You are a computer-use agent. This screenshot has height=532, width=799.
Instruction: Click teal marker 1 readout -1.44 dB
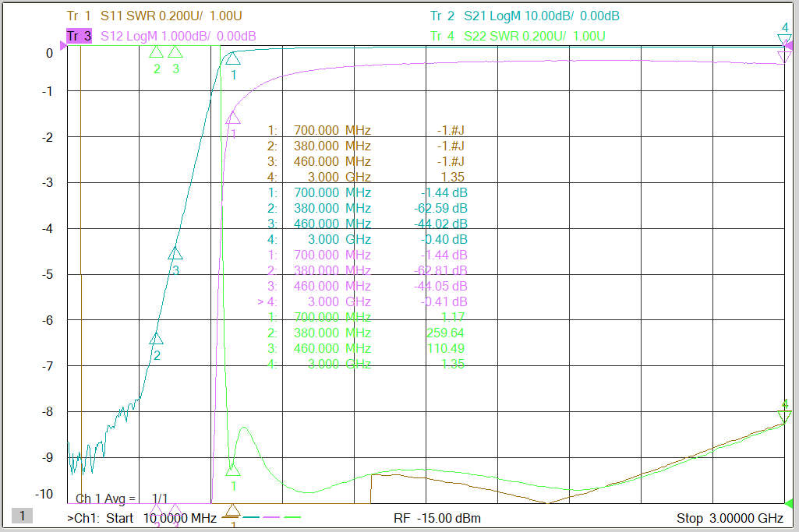point(444,193)
